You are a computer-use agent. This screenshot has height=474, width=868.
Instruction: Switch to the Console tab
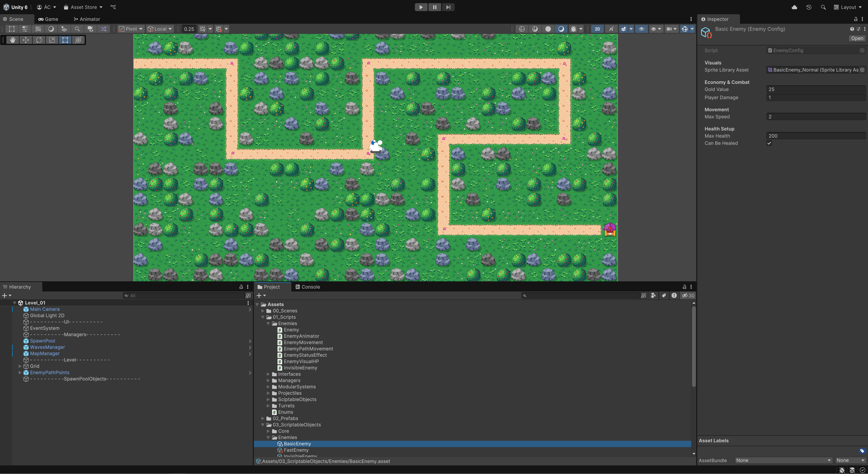click(308, 287)
